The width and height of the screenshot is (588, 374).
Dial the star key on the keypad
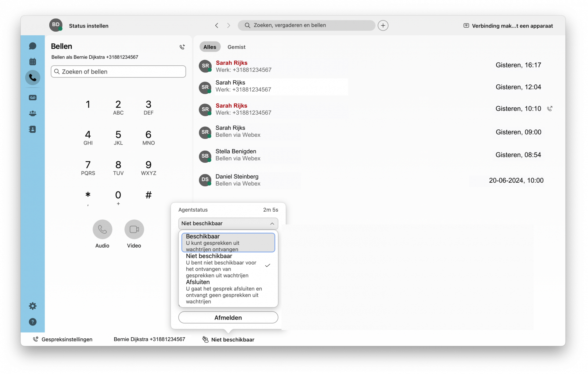click(88, 198)
